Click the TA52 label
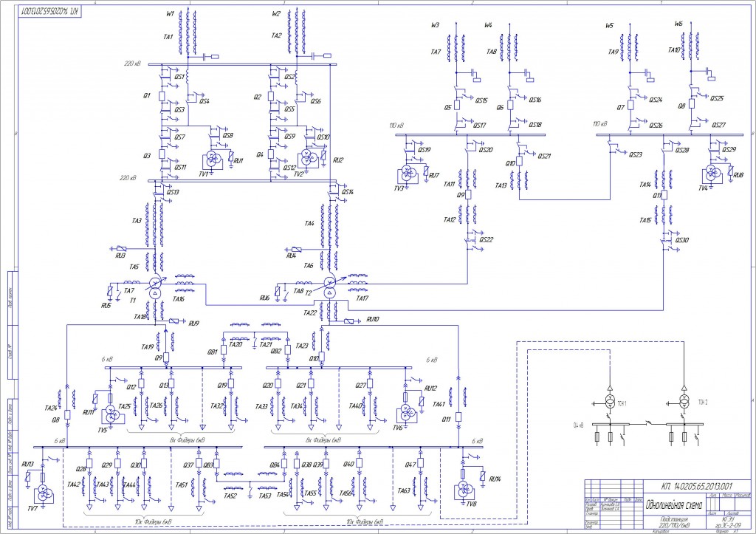The width and height of the screenshot is (756, 534). (x=230, y=496)
